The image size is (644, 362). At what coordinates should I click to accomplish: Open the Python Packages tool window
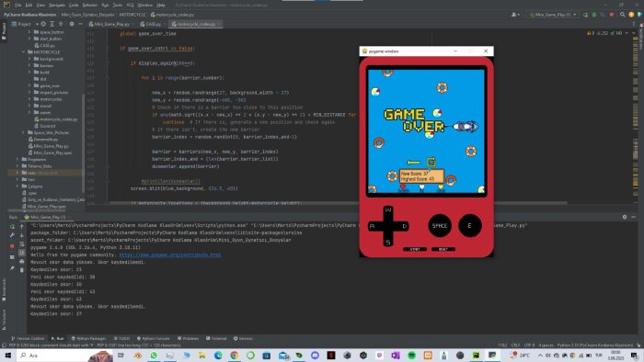pyautogui.click(x=88, y=339)
